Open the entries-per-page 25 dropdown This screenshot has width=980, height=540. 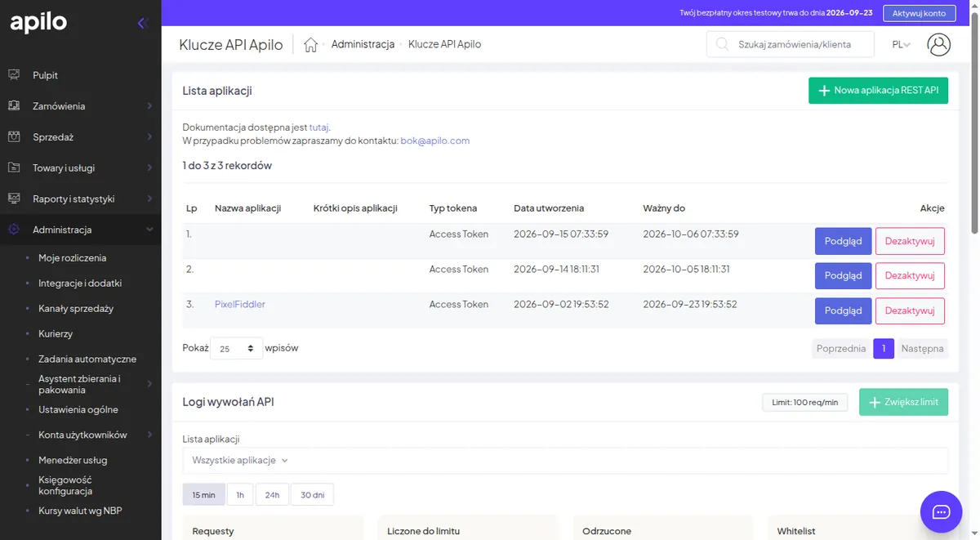coord(237,349)
